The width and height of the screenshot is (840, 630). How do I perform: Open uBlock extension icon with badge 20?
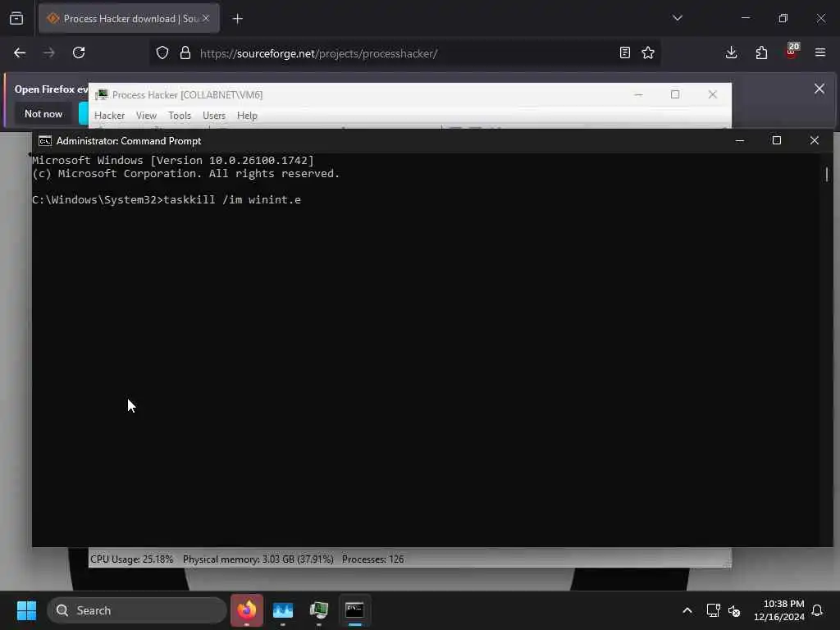pos(792,52)
